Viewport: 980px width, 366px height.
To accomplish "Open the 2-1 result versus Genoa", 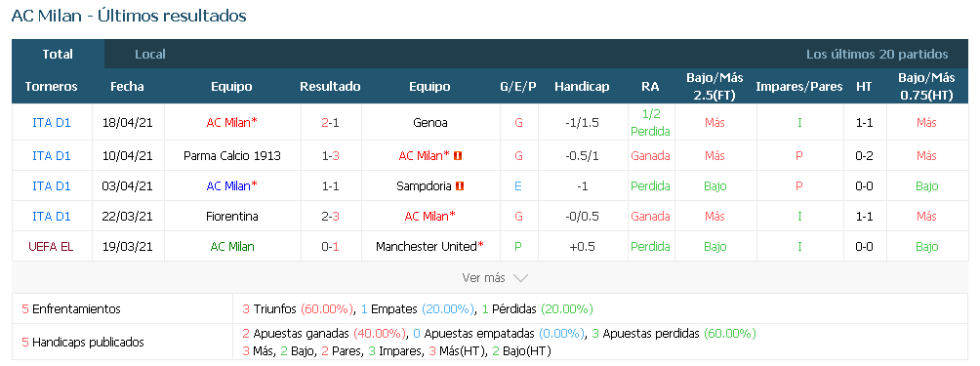I will 330,123.
